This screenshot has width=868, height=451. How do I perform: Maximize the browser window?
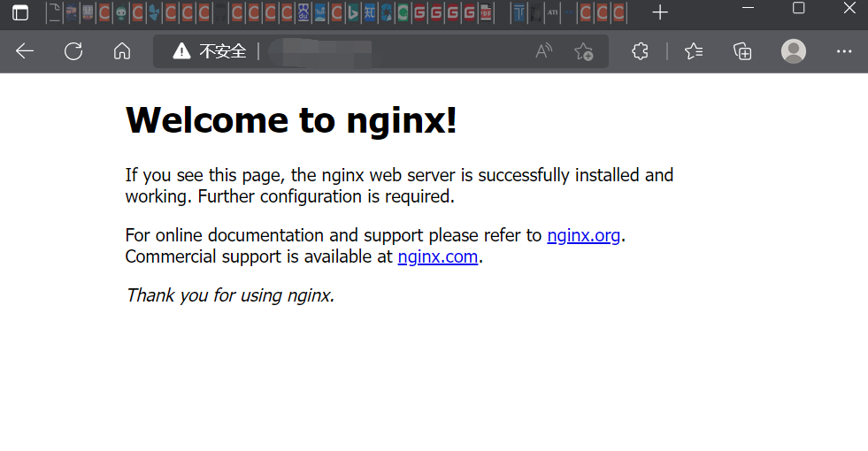pyautogui.click(x=798, y=8)
